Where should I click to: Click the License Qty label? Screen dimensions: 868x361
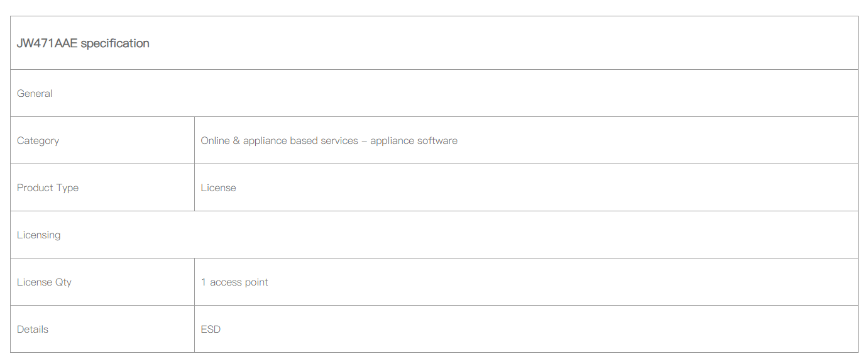[44, 282]
